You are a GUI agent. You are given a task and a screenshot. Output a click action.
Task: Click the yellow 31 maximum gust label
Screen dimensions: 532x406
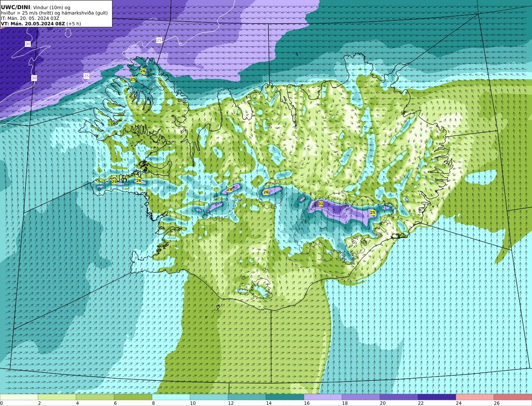(321, 204)
